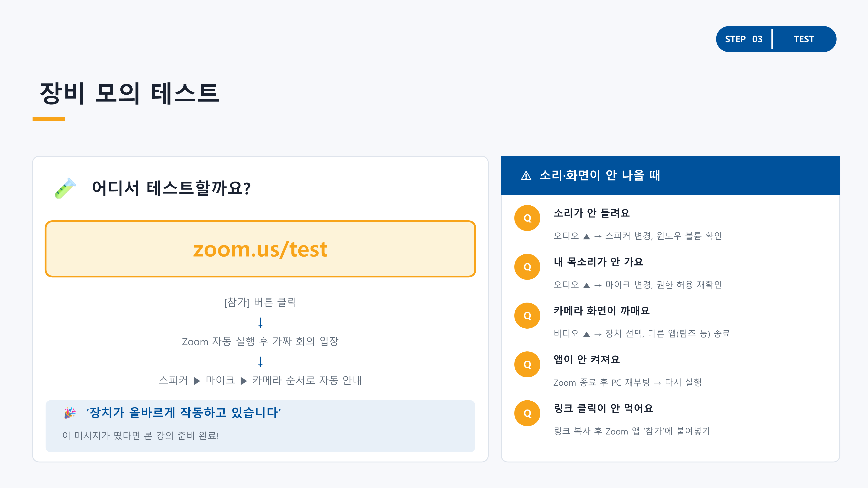Click the text Zoom 자동 실행 후 가짜 회의 입장
The height and width of the screenshot is (488, 868).
(x=260, y=341)
